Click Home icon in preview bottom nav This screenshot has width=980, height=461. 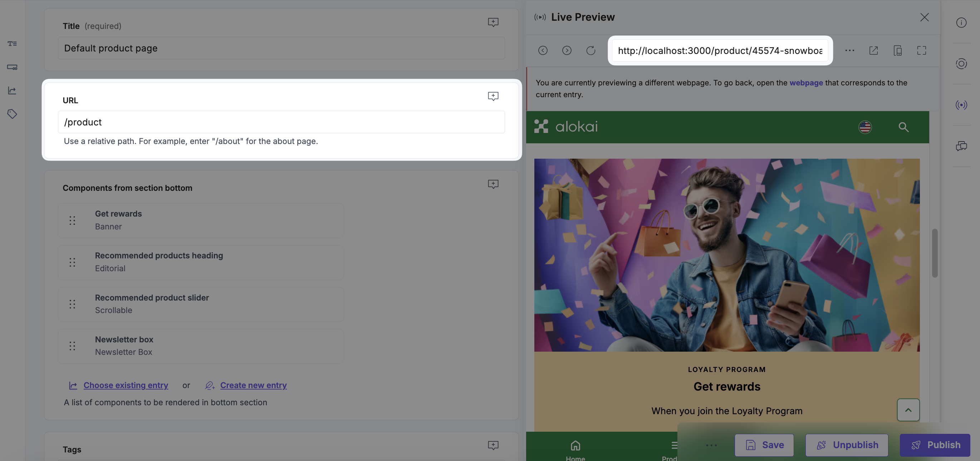click(575, 445)
